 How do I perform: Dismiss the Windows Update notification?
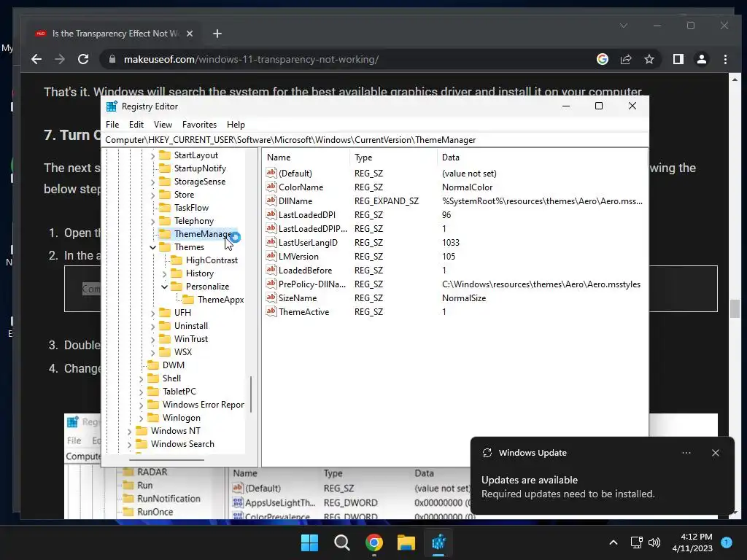click(715, 453)
